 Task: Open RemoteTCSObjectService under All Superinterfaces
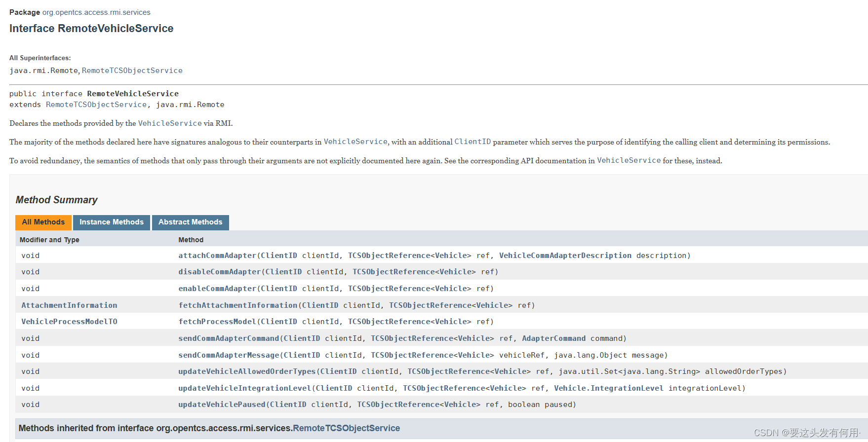click(132, 71)
